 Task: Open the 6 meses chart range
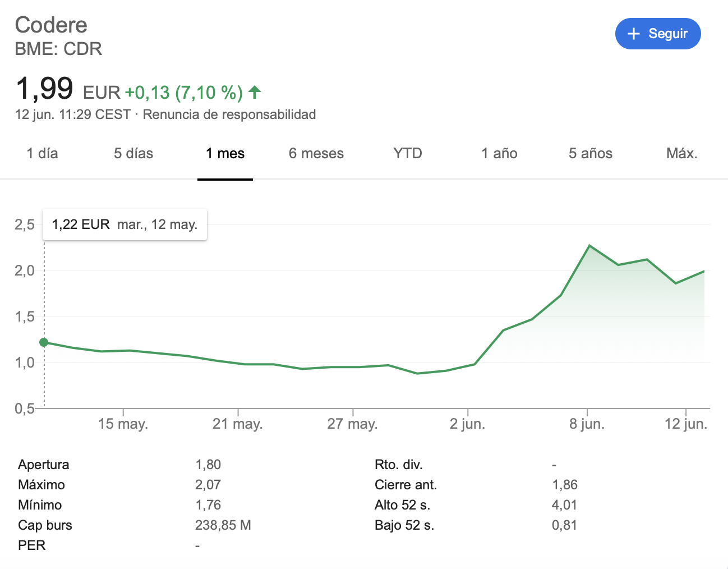[x=316, y=153]
